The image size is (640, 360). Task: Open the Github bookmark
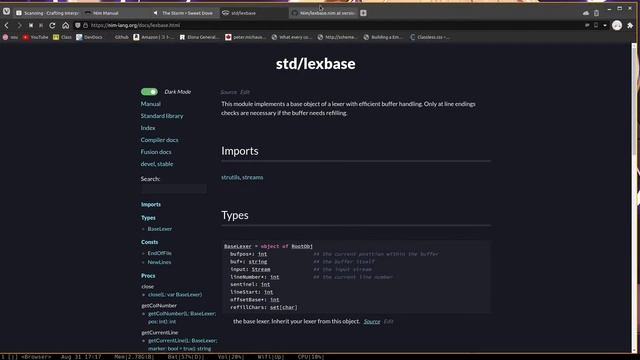click(x=118, y=37)
